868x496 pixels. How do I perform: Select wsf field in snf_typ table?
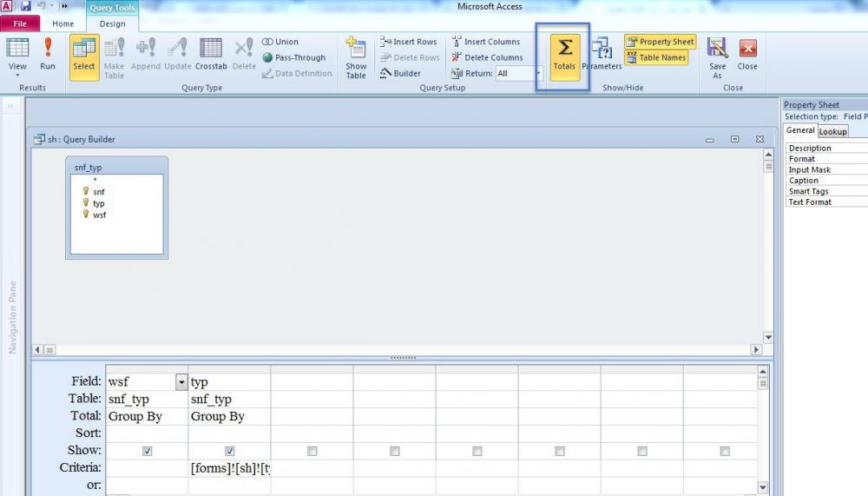coord(99,215)
